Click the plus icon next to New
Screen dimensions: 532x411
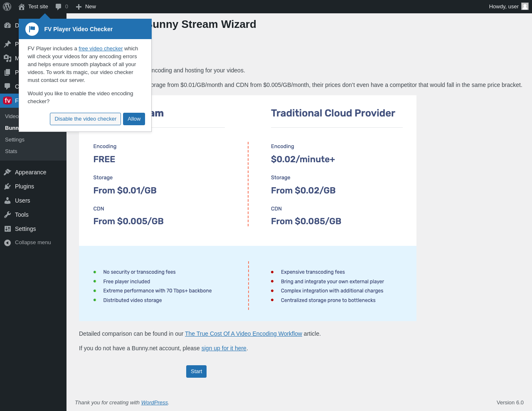pyautogui.click(x=79, y=7)
